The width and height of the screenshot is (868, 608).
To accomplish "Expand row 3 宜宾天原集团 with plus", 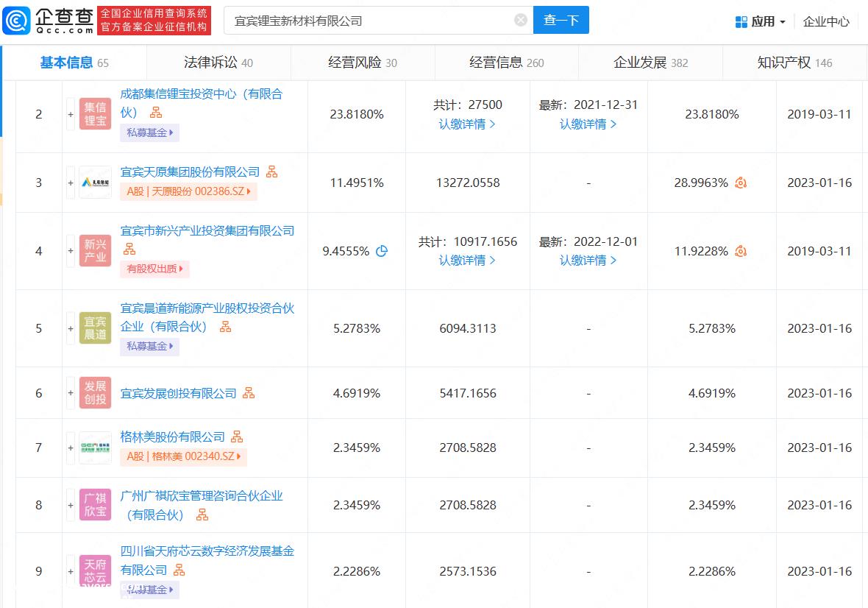I will tap(71, 182).
